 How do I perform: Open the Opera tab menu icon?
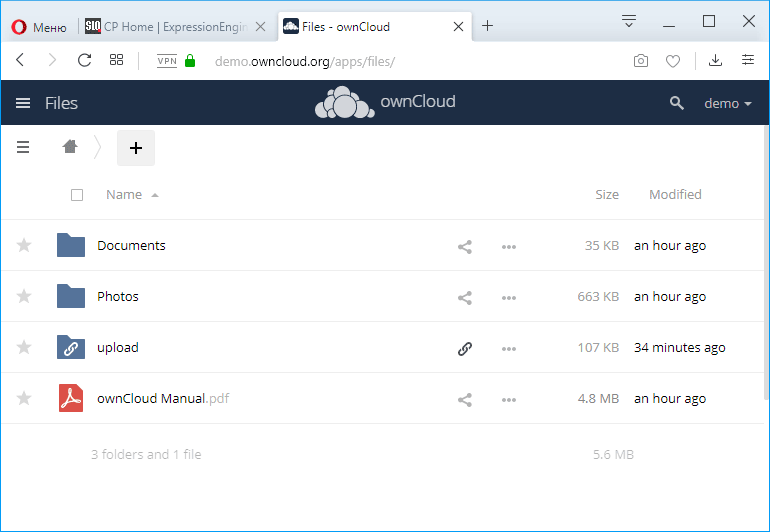tap(629, 21)
